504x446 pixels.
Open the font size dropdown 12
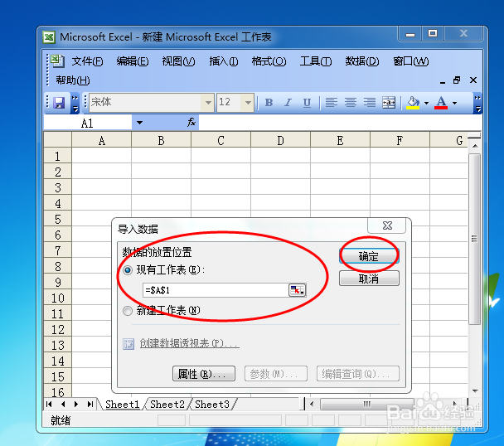pyautogui.click(x=248, y=103)
